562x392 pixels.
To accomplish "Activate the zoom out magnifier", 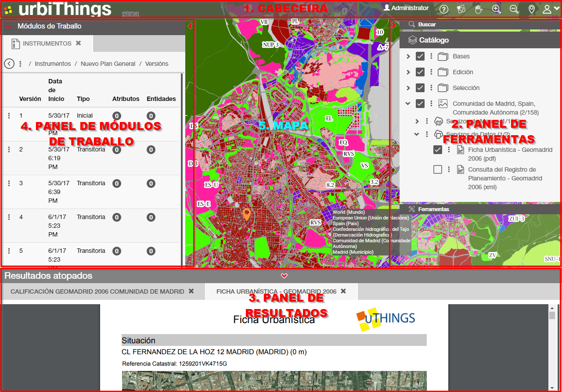I will (514, 9).
